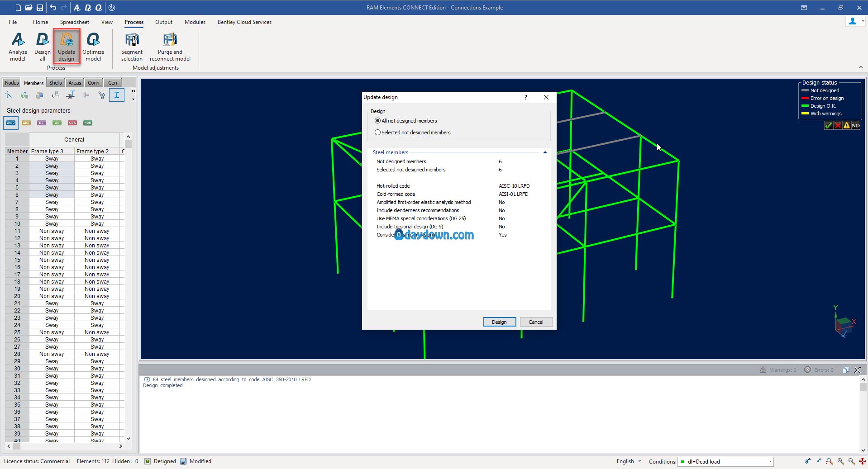868x469 pixels.
Task: Select 'All not designed members' radio option
Action: click(x=406, y=121)
